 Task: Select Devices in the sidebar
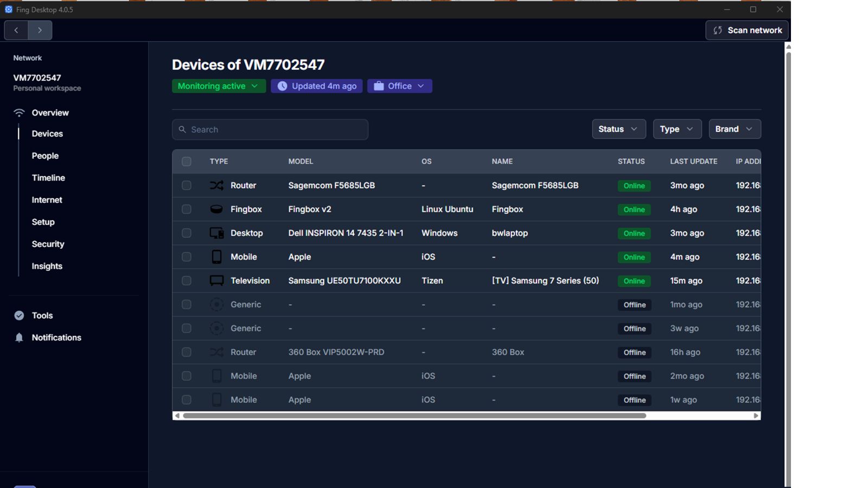[x=47, y=134]
